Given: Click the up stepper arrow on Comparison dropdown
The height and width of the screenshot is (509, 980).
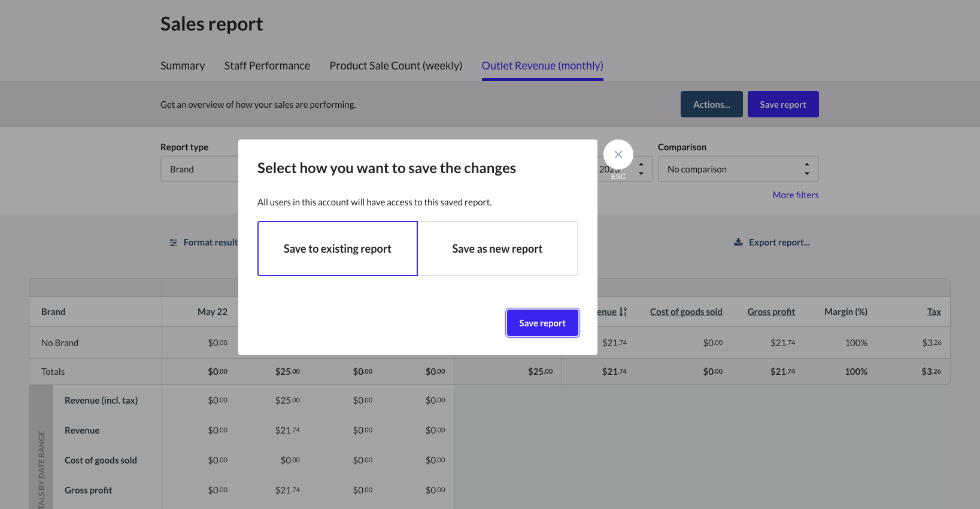Looking at the screenshot, I should [x=808, y=165].
